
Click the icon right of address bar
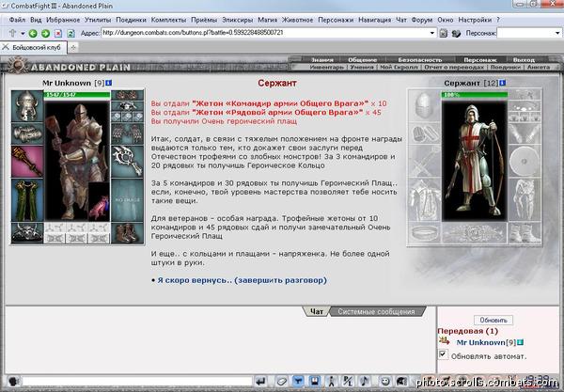point(444,33)
